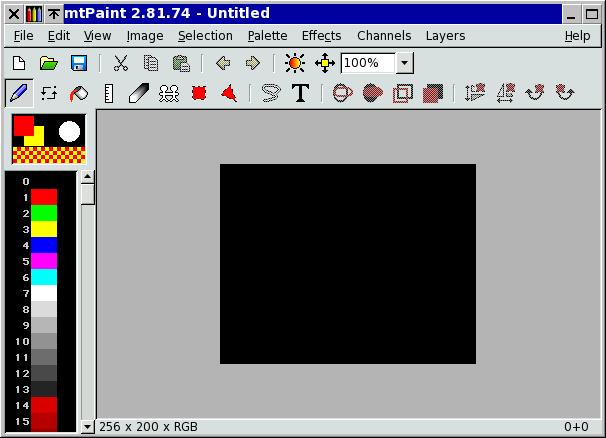
Task: Pick the blue palette color 4
Action: point(44,245)
